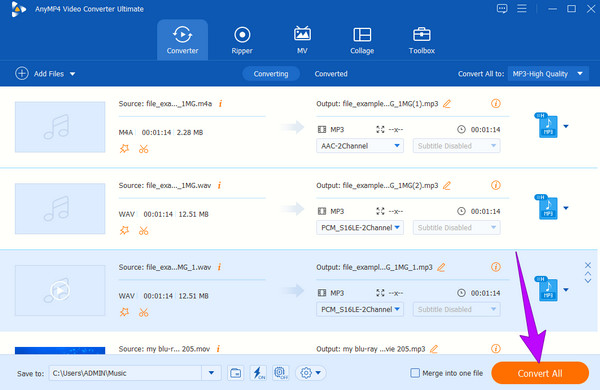Click the Add Files plus icon
Viewport: 600px width, 390px height.
coord(22,73)
